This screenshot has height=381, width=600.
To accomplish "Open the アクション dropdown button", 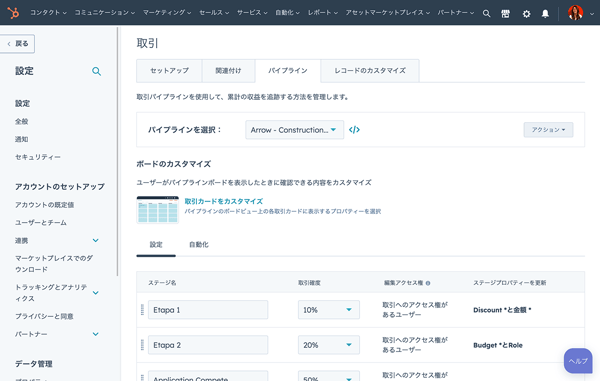I will pos(548,130).
